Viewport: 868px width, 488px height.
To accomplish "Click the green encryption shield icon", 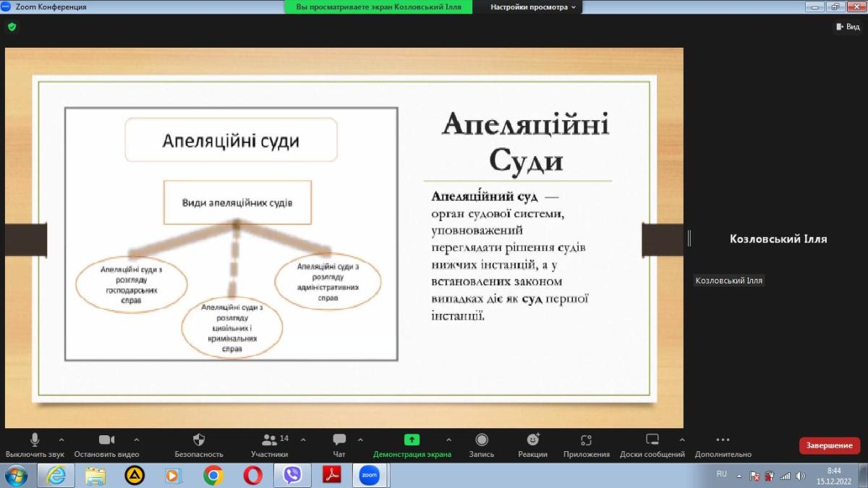I will tap(12, 27).
